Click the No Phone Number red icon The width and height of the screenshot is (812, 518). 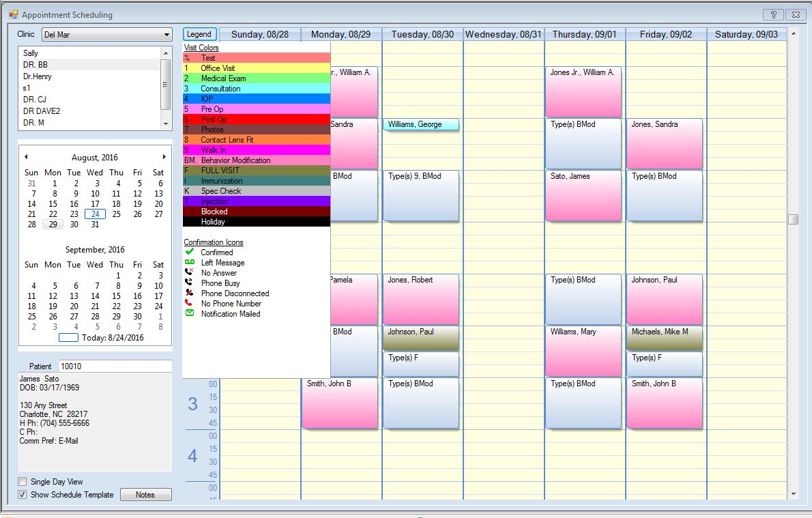click(x=190, y=303)
